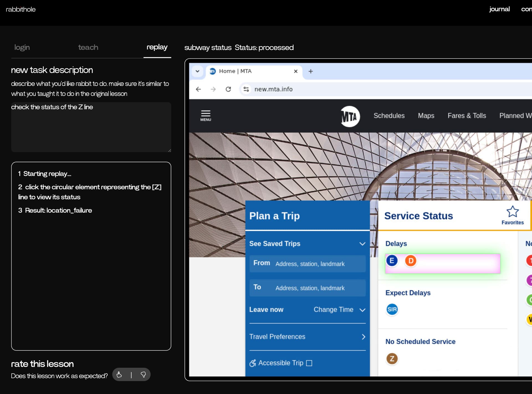Click the thumbs down rating icon

pos(143,375)
